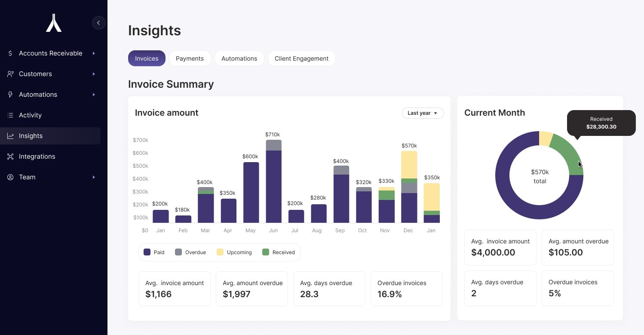
Task: Click the Activity list icon
Action: click(x=10, y=115)
